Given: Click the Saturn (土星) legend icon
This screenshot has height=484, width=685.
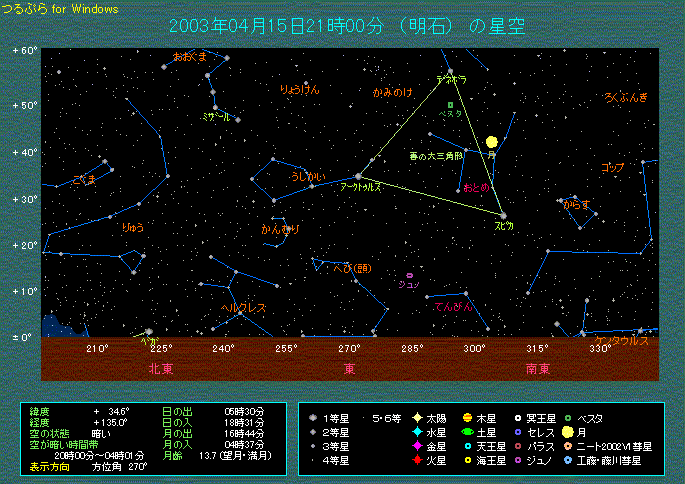Looking at the screenshot, I should 467,432.
